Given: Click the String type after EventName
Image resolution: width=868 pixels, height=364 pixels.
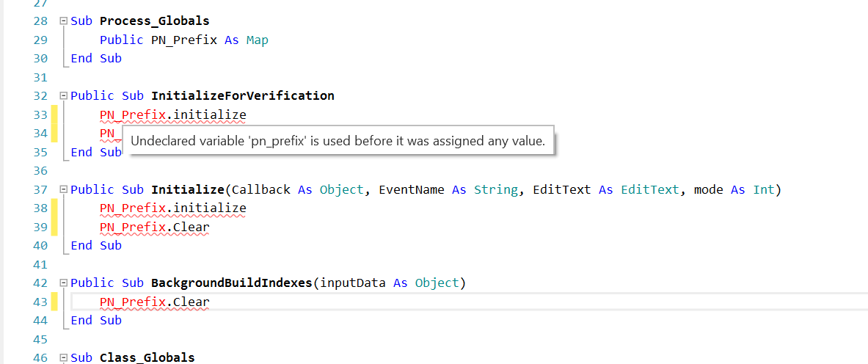Looking at the screenshot, I should click(495, 190).
